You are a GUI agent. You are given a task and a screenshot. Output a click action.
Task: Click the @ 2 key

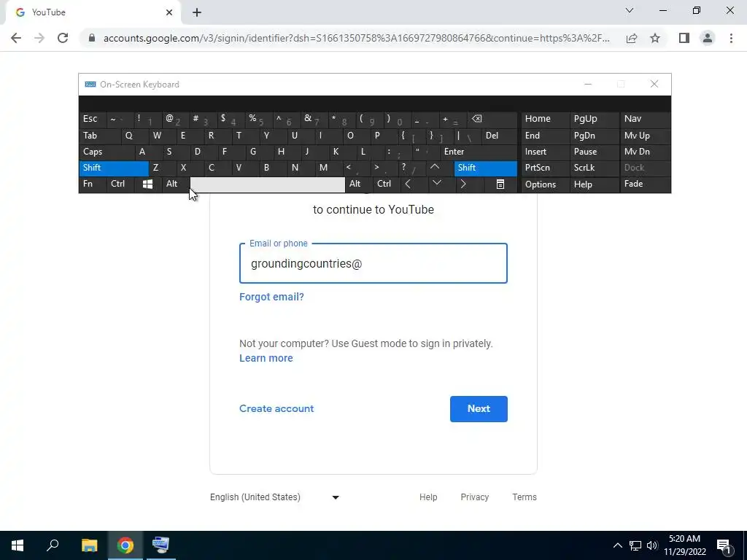[175, 119]
